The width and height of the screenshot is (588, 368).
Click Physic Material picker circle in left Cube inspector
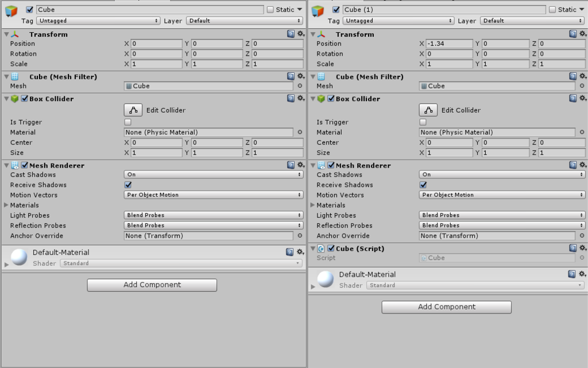pyautogui.click(x=300, y=132)
